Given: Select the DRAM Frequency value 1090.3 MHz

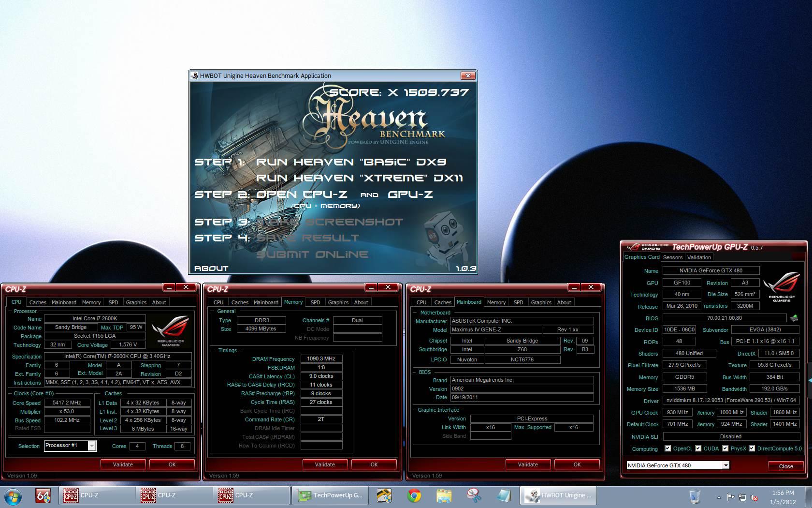Looking at the screenshot, I should (321, 359).
